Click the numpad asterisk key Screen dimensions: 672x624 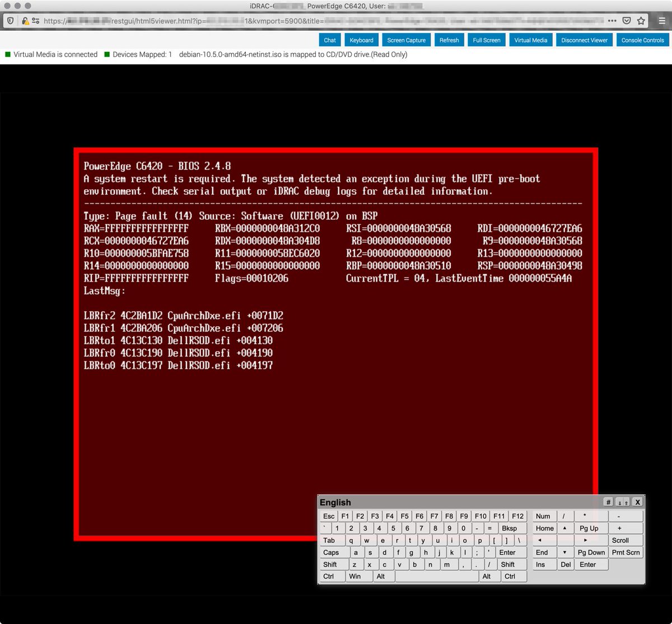point(591,516)
